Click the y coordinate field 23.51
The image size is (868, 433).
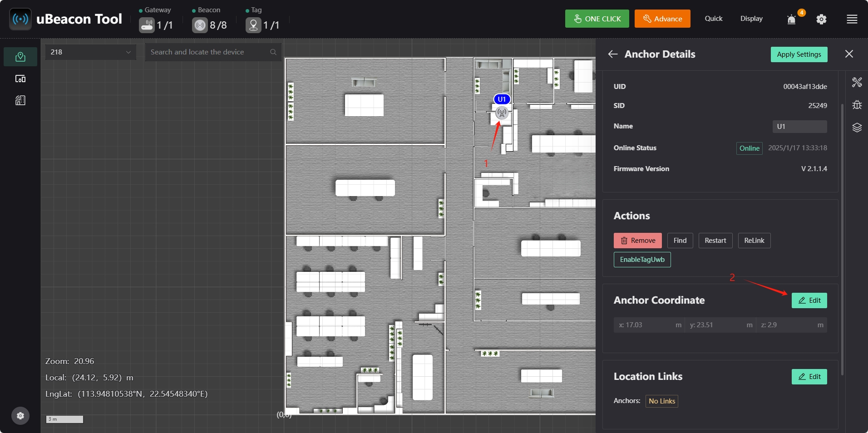[720, 325]
